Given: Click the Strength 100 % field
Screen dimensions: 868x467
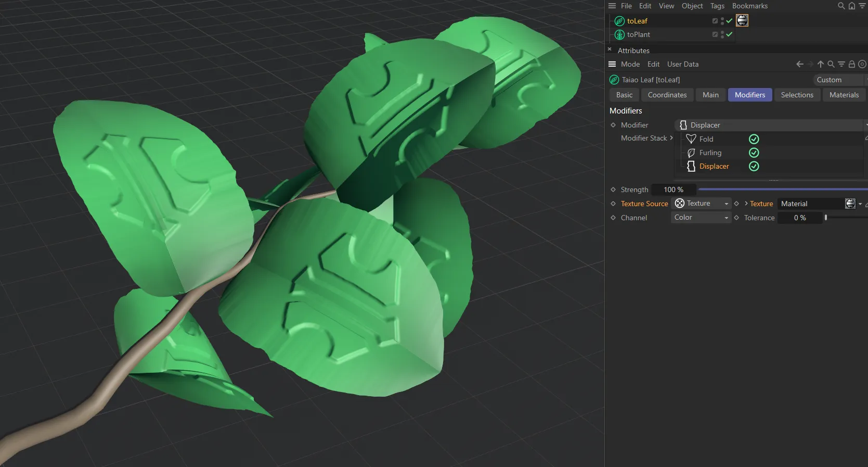Looking at the screenshot, I should (673, 190).
